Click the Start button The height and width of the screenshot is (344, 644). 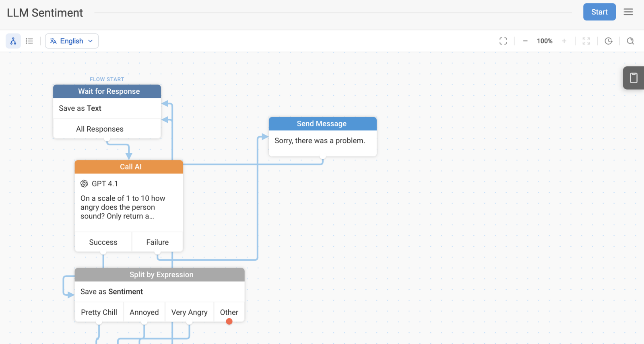click(x=599, y=12)
